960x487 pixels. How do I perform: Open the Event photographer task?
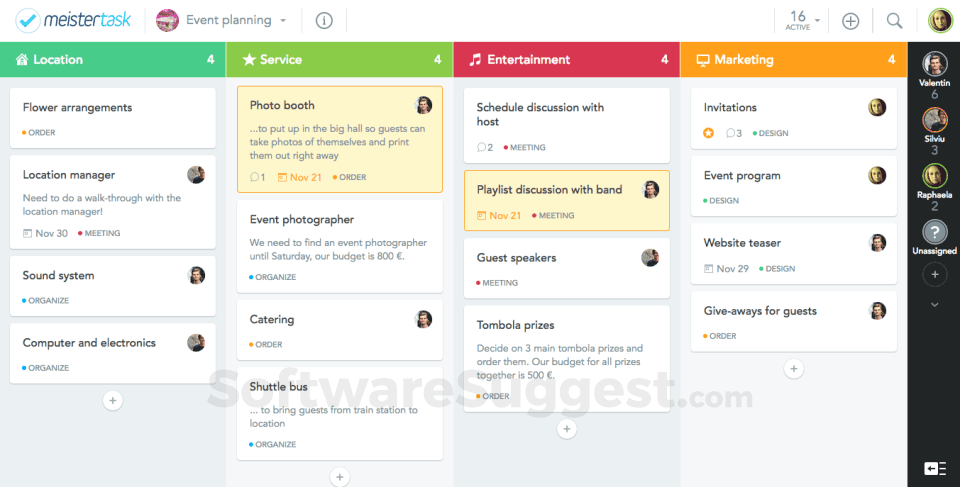pos(340,246)
